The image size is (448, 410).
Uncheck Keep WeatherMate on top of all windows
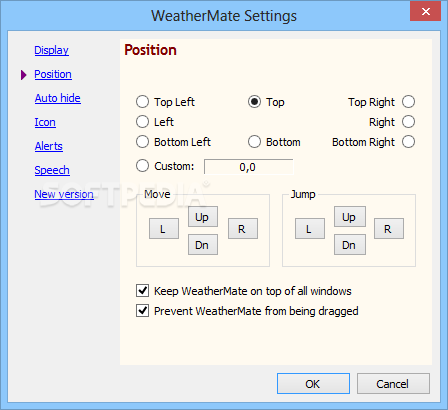142,291
